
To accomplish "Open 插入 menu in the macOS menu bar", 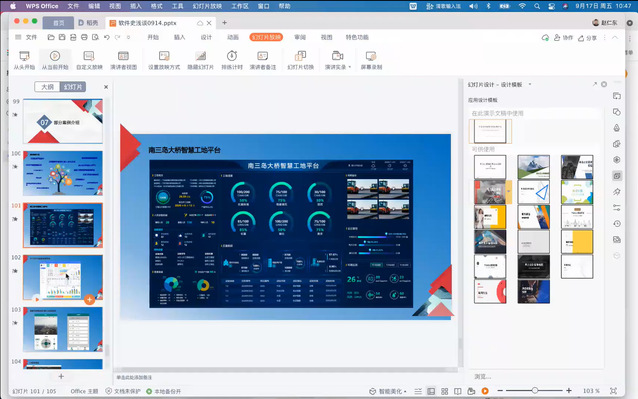I will coord(135,6).
